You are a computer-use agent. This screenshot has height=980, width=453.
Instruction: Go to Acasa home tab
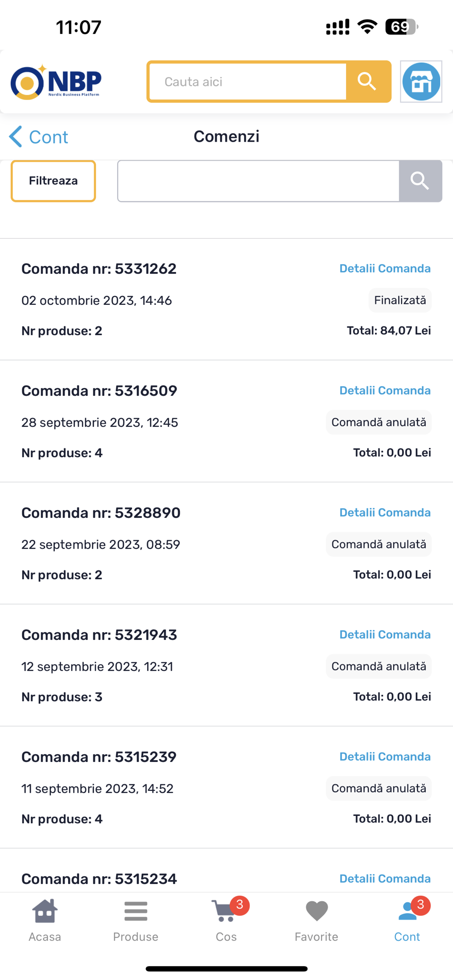pyautogui.click(x=45, y=920)
